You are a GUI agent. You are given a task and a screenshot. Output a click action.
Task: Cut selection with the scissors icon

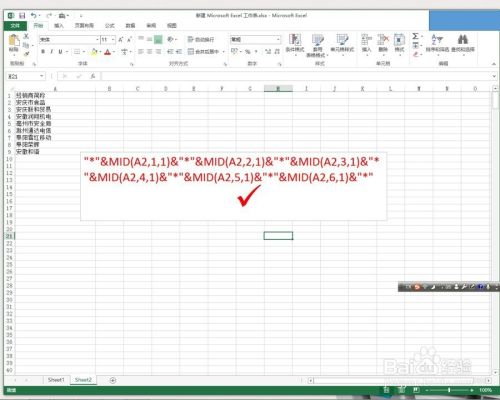coord(26,36)
